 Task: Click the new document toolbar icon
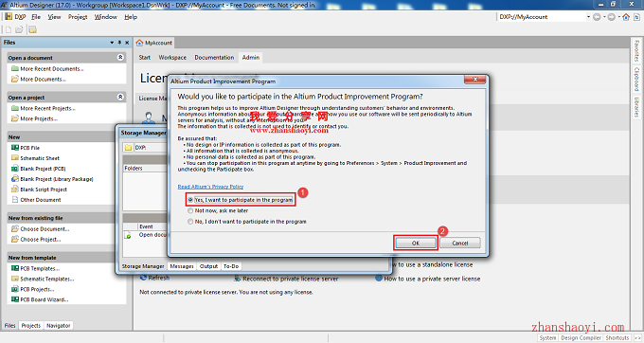coord(9,29)
